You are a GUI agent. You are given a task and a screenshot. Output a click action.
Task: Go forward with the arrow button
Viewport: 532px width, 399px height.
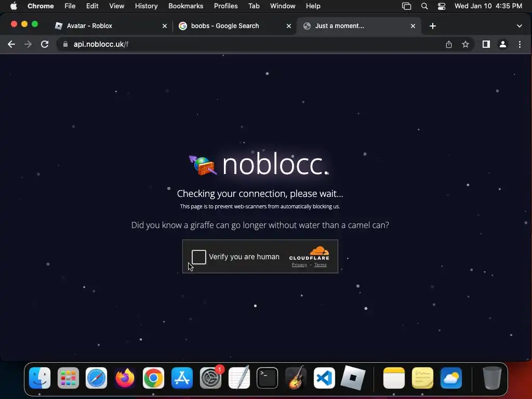click(28, 45)
